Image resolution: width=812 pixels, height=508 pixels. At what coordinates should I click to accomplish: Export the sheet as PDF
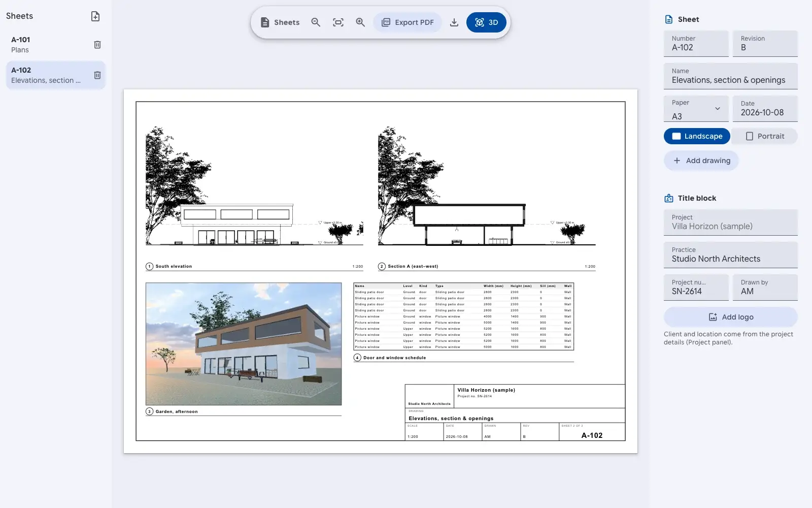408,22
